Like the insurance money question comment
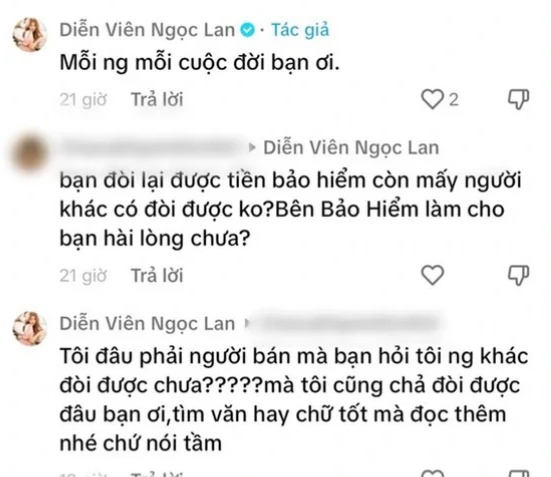 coord(432,275)
